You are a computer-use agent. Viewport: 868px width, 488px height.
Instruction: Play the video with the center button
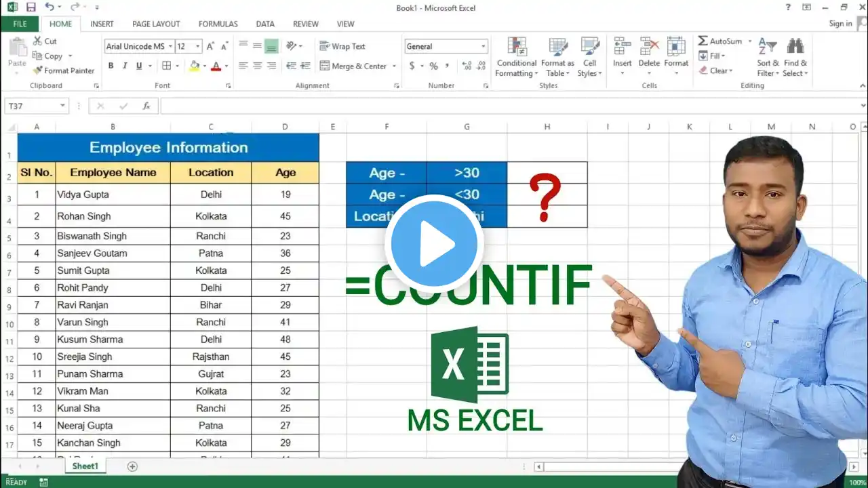coord(434,244)
